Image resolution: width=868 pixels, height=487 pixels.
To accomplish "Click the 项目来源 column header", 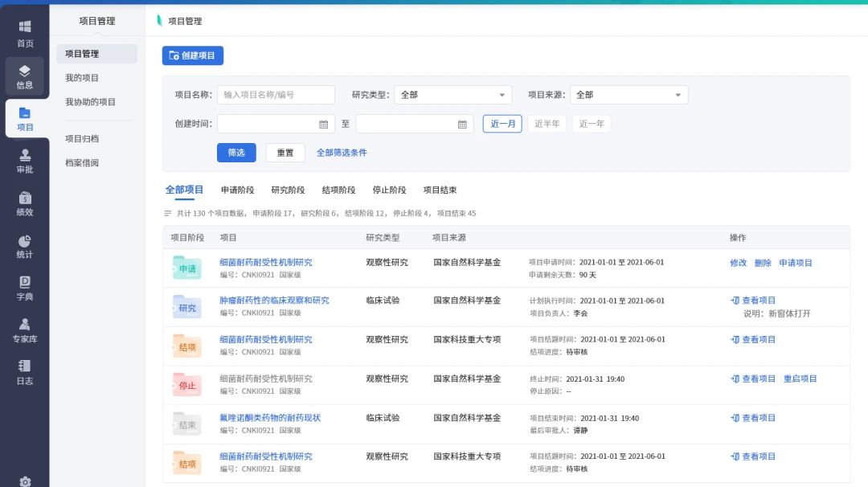I will pos(449,237).
